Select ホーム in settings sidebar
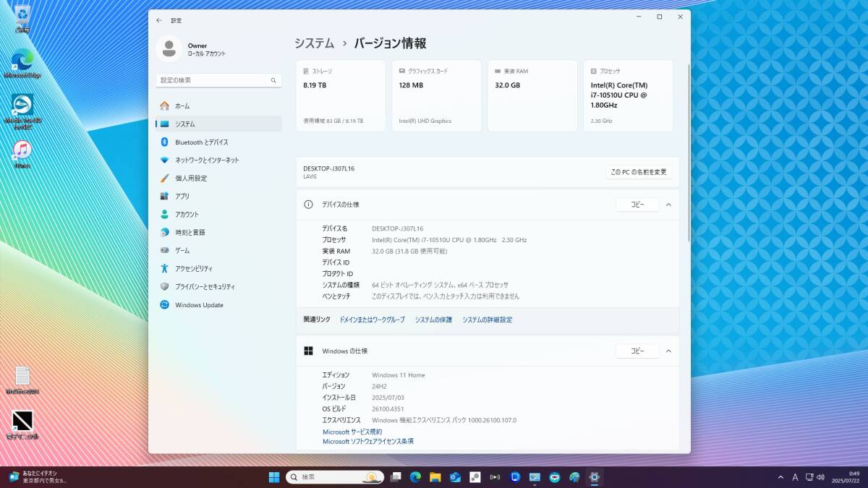Screen dimensions: 868x488 click(182, 106)
